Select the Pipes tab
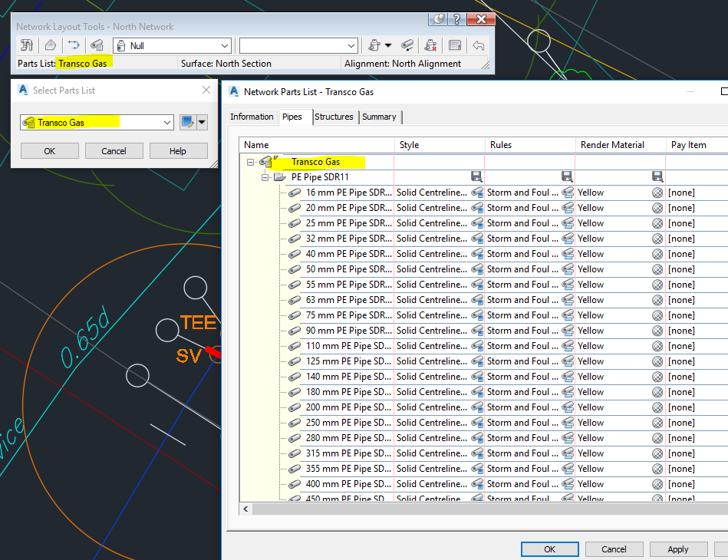Image resolution: width=728 pixels, height=560 pixels. (x=292, y=117)
